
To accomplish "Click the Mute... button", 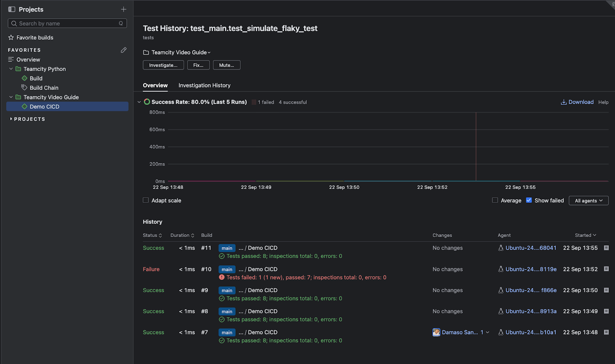I will [x=226, y=65].
